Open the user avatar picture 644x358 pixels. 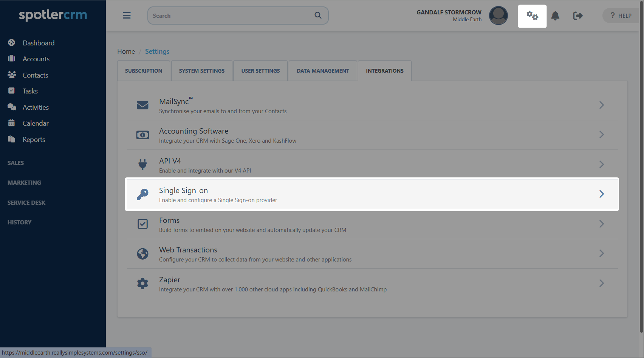[x=498, y=16]
